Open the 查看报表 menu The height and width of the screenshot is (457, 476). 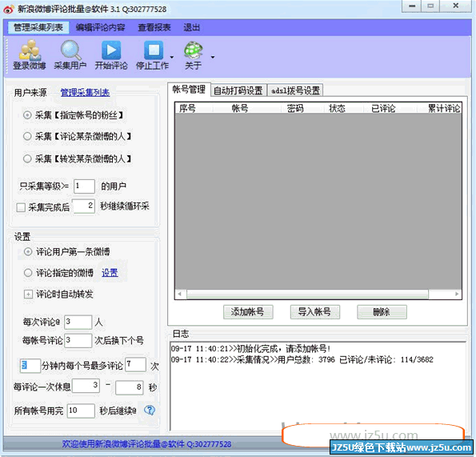154,27
